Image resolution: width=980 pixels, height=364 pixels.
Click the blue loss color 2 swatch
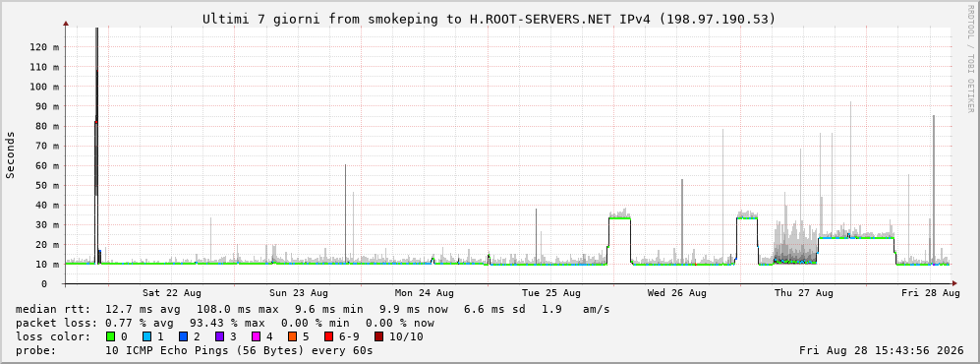point(183,336)
